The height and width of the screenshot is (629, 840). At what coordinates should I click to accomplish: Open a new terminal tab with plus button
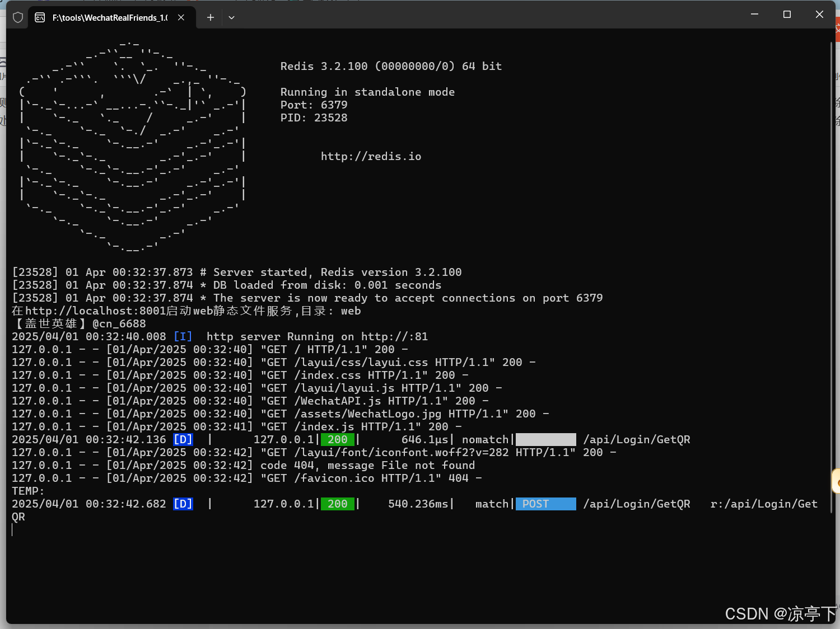(211, 17)
